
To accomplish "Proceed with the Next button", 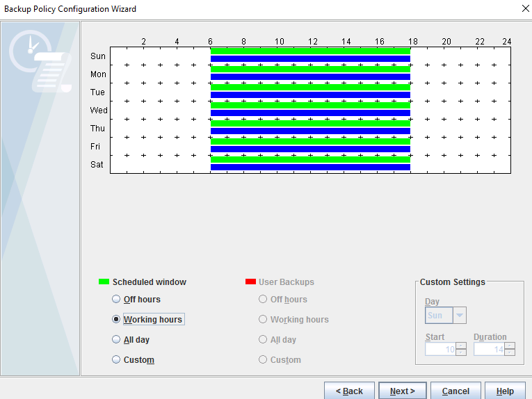I will 402,391.
